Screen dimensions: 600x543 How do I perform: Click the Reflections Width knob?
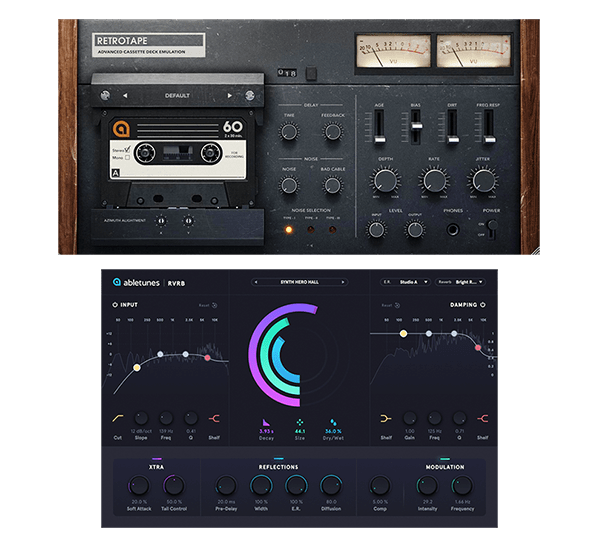click(261, 485)
